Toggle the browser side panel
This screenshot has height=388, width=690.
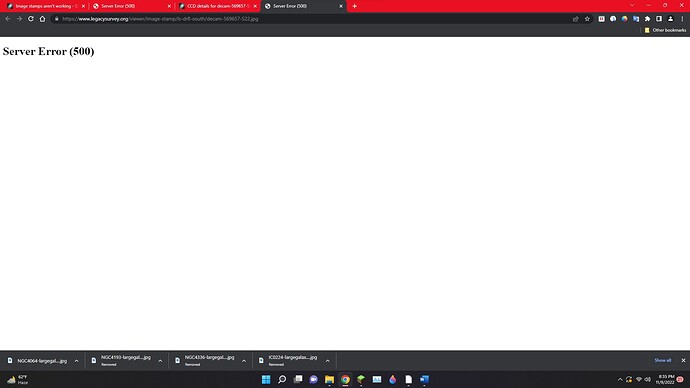(659, 19)
